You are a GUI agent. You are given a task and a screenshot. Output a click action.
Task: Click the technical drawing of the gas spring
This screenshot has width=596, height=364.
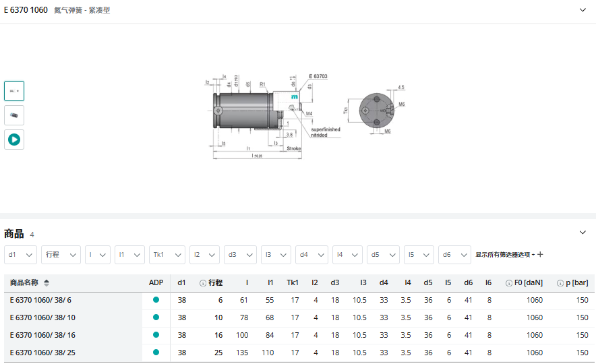306,116
